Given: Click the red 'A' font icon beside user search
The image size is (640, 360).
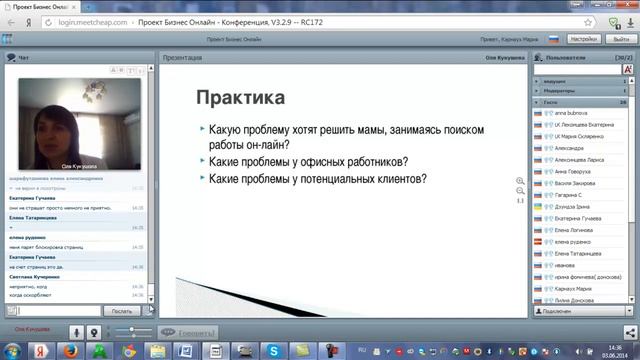Looking at the screenshot, I should click(x=628, y=69).
